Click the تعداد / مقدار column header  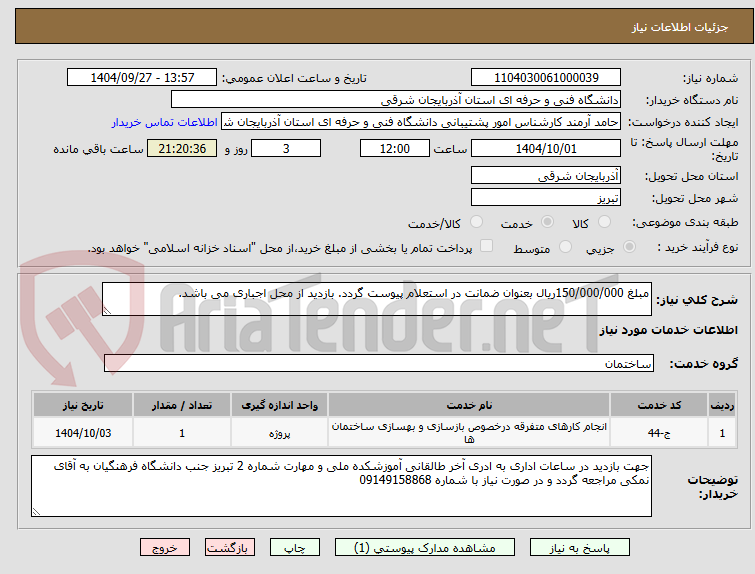[x=182, y=405]
